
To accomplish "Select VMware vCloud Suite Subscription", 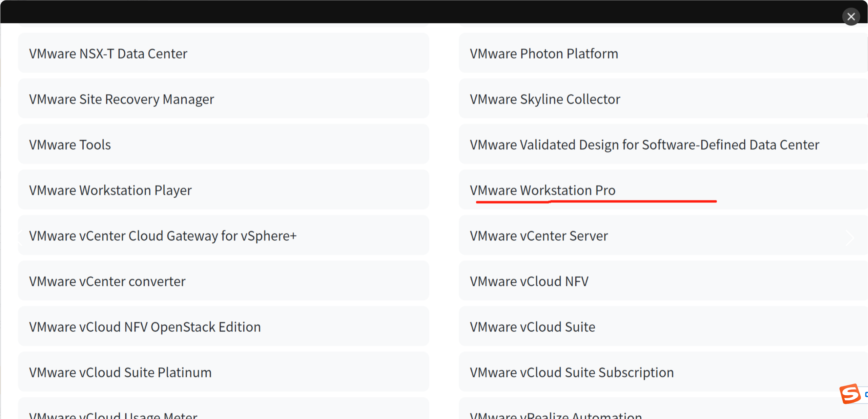I will [572, 372].
